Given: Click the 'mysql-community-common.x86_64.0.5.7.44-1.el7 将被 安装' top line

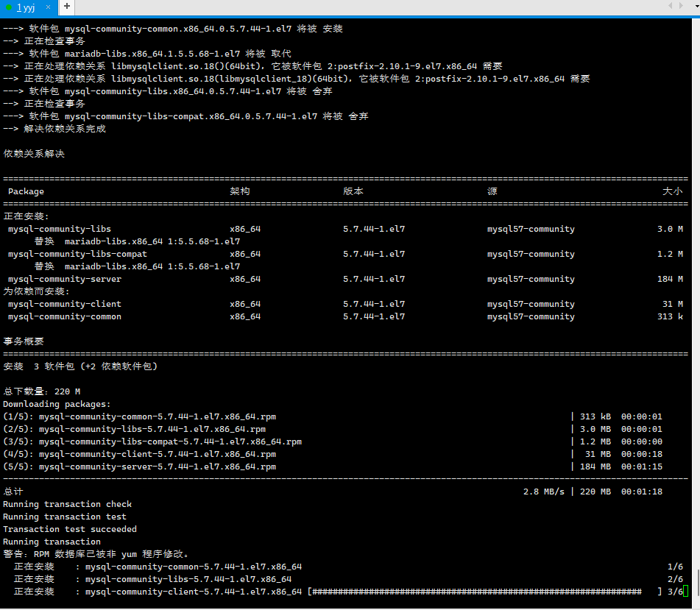Looking at the screenshot, I should click(x=173, y=29).
